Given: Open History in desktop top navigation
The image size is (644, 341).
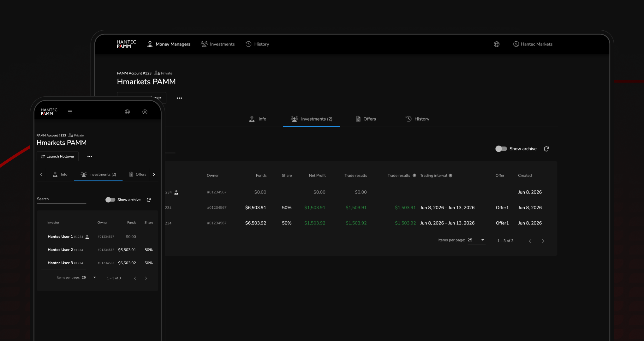Looking at the screenshot, I should [257, 44].
